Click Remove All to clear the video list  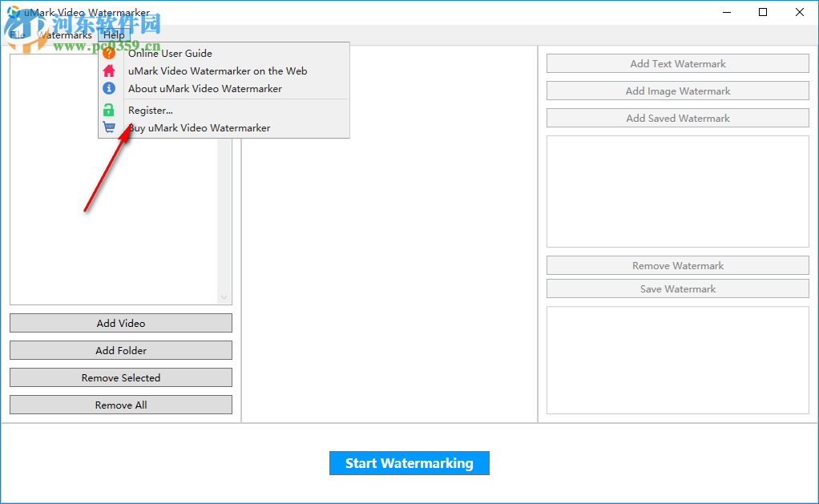[x=120, y=405]
